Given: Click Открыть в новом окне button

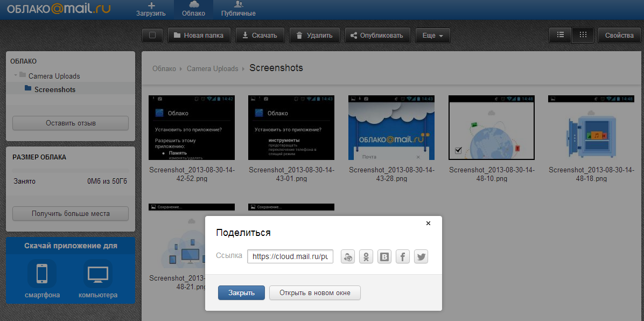Looking at the screenshot, I should 315,293.
